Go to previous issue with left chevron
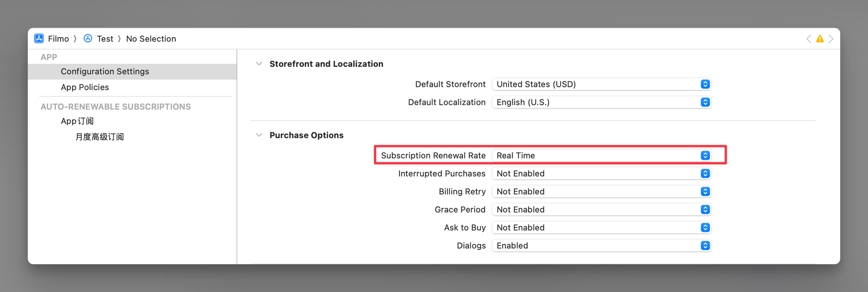Screen dimensions: 868x292 809,39
